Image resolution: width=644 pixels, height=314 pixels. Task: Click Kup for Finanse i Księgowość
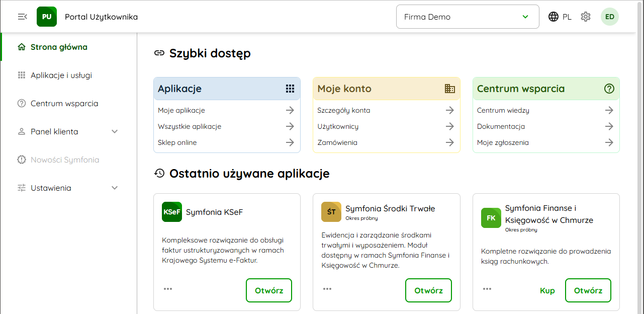point(547,290)
